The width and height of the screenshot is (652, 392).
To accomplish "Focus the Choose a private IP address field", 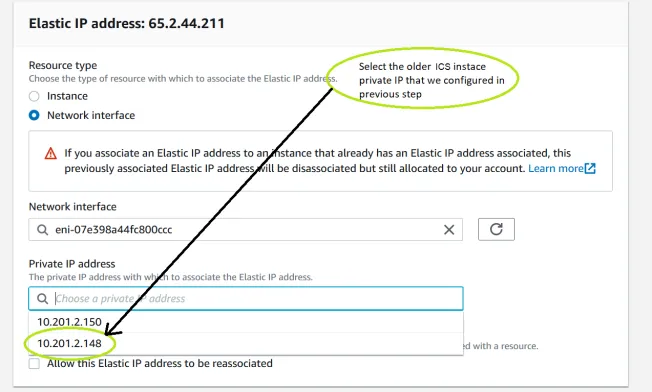I will (245, 298).
